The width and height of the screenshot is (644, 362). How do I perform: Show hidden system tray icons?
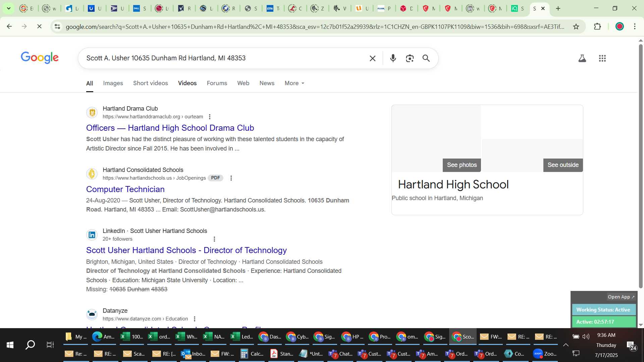coord(566,345)
